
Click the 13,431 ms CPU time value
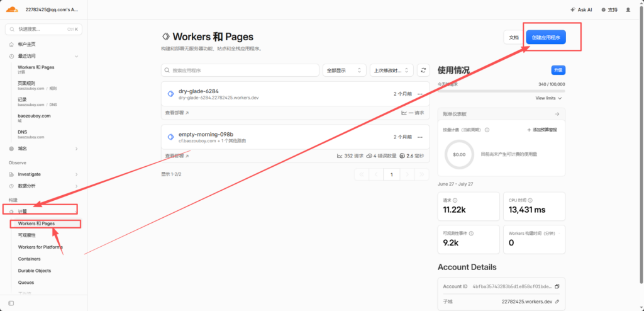click(527, 210)
